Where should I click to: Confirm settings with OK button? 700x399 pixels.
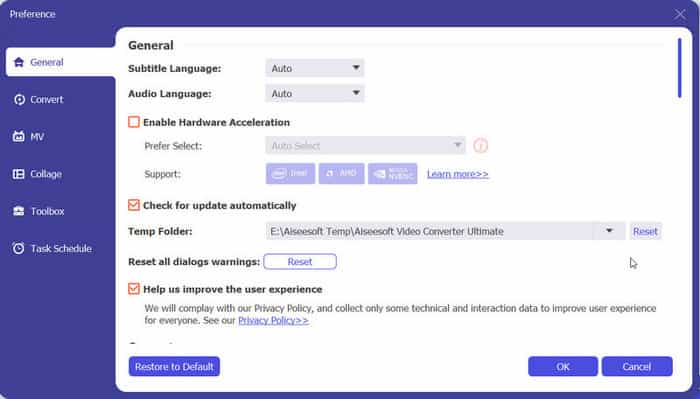coord(562,366)
